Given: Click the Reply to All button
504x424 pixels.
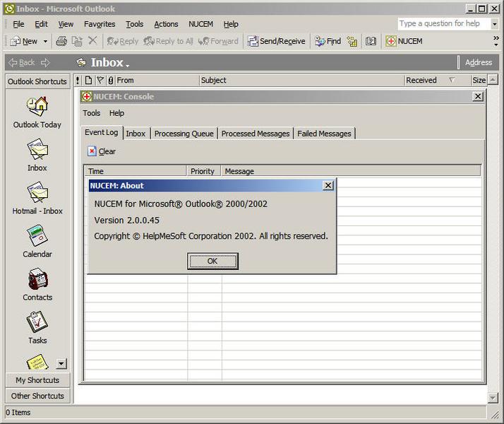Looking at the screenshot, I should pos(169,41).
